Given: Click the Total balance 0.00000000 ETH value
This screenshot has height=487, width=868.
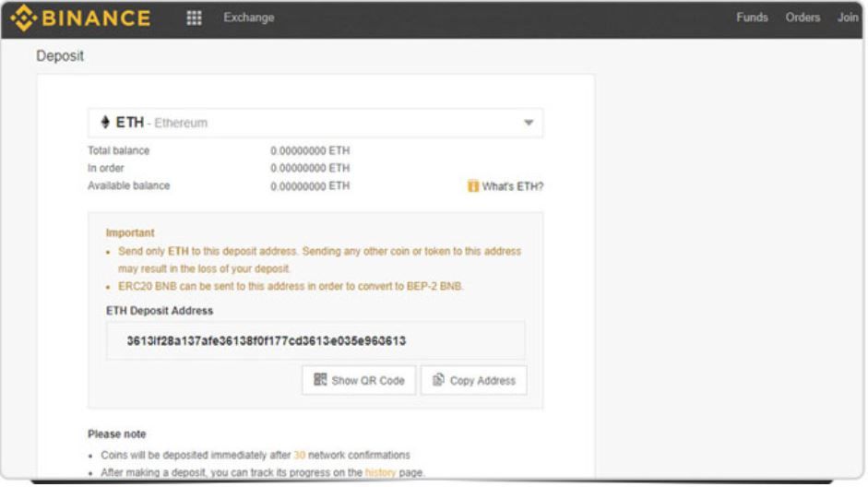Looking at the screenshot, I should click(x=310, y=150).
